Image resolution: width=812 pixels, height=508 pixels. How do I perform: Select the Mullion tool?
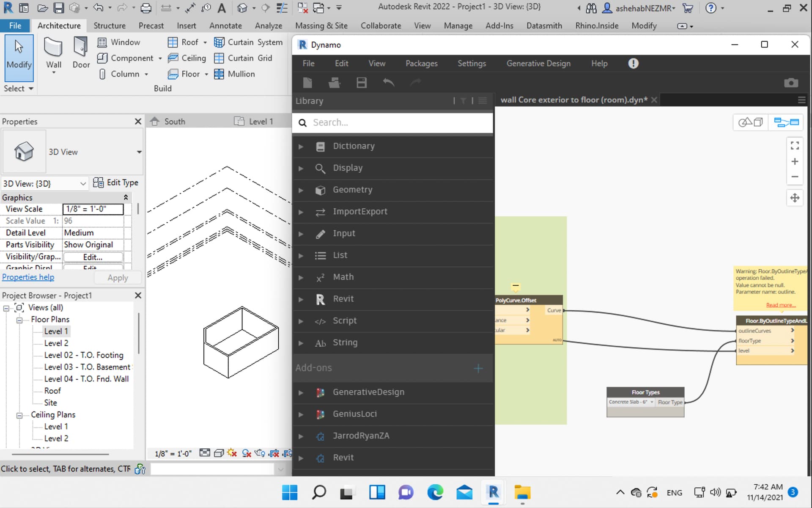(235, 74)
